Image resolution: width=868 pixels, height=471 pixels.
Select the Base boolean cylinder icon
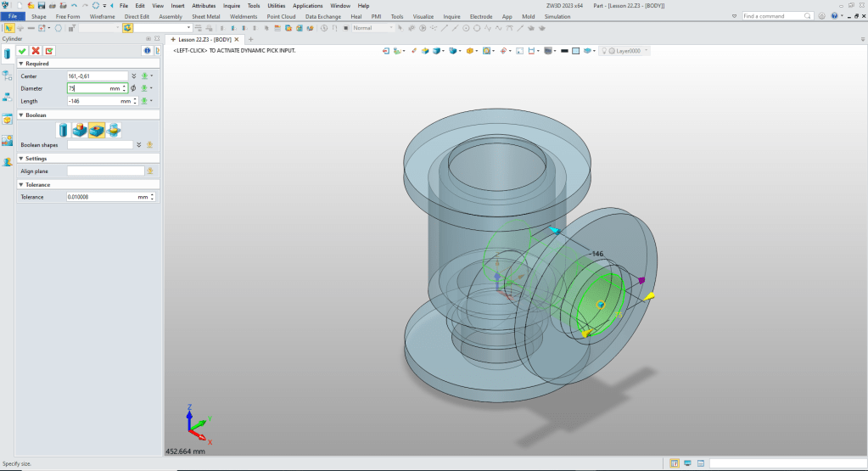pos(62,130)
